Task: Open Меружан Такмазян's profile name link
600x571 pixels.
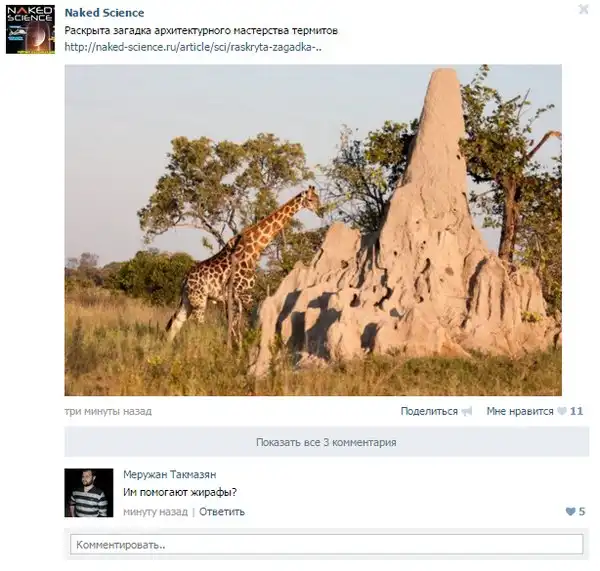Action: (x=169, y=474)
